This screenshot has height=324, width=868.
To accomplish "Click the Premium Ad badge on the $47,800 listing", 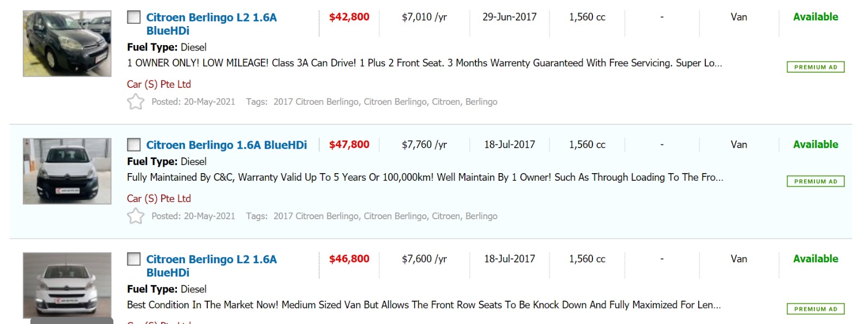I will pos(815,181).
